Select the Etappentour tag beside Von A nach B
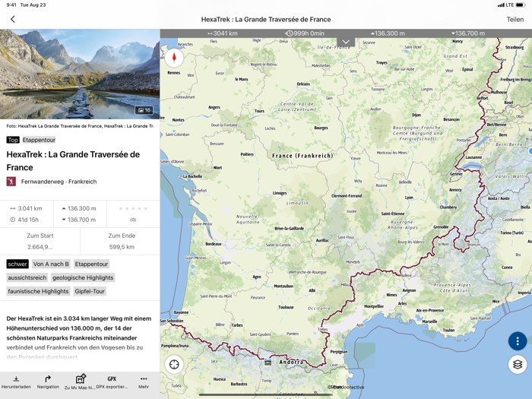Image resolution: width=532 pixels, height=399 pixels. click(92, 264)
